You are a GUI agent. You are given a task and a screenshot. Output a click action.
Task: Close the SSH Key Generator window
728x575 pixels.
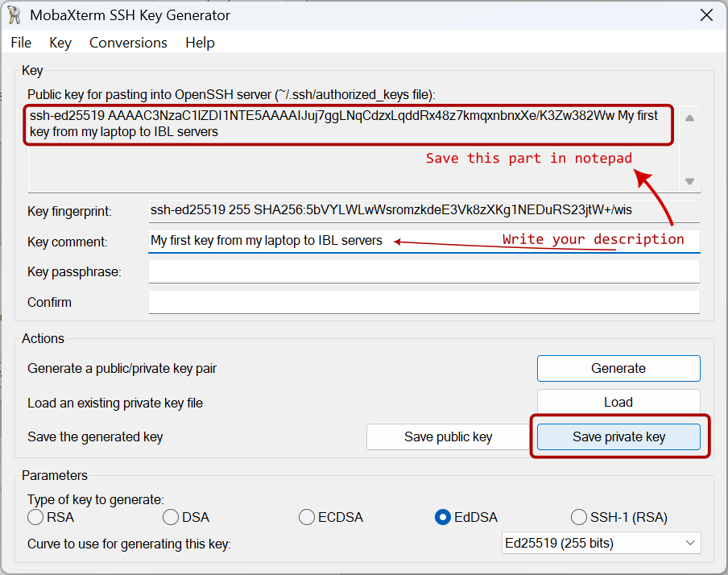[706, 15]
